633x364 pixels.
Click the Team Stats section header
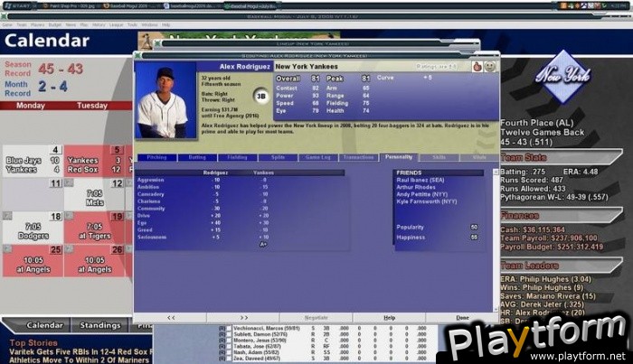[x=562, y=157]
